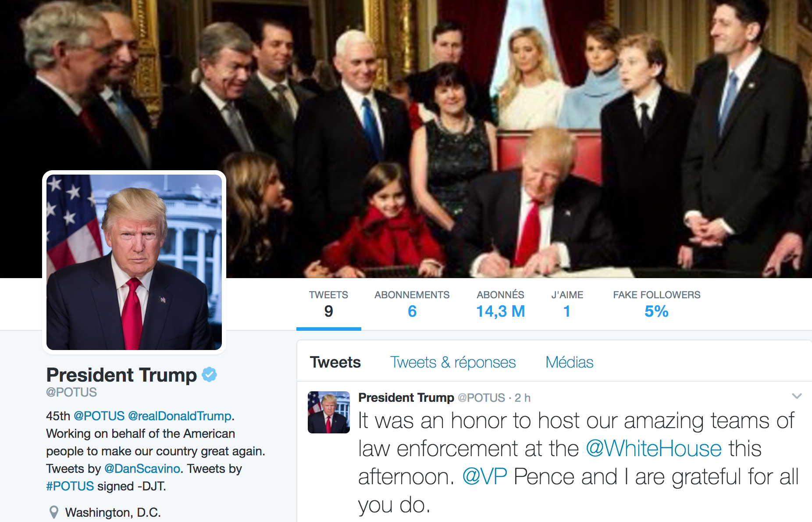Screen dimensions: 812x522
Task: Click the location pin icon beside Washington, D.C.
Action: [54, 512]
